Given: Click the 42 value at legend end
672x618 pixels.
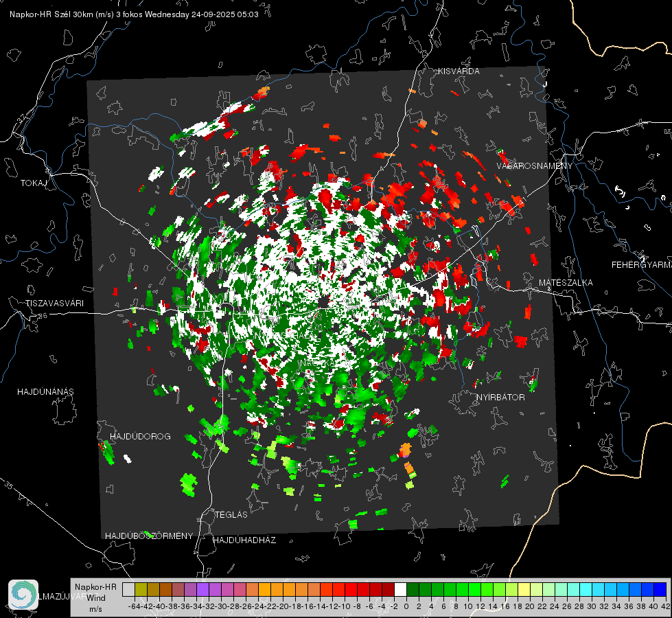Looking at the screenshot, I should coord(666,606).
